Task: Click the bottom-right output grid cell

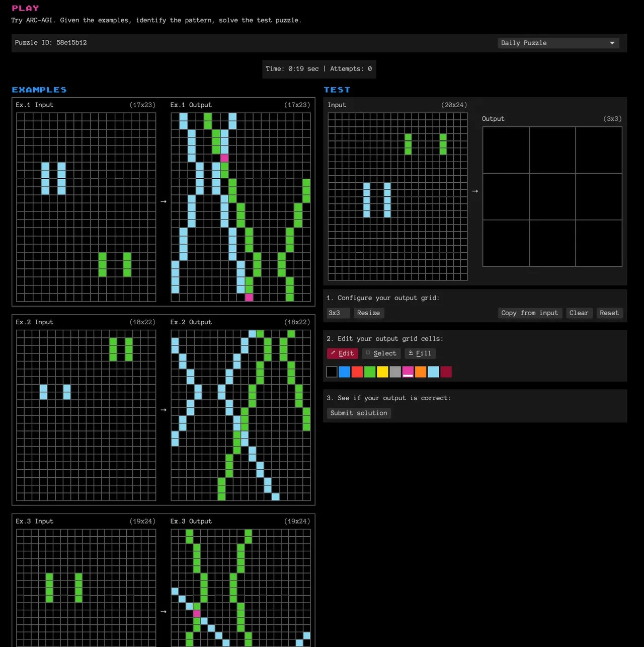Action: [x=599, y=243]
